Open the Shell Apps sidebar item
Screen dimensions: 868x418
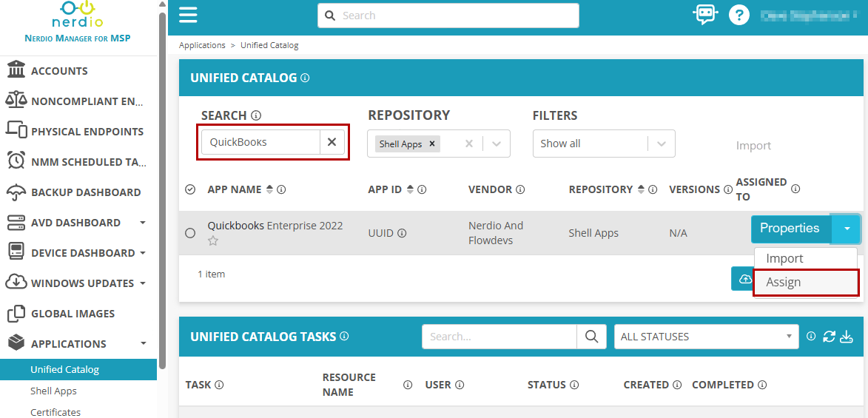[54, 391]
